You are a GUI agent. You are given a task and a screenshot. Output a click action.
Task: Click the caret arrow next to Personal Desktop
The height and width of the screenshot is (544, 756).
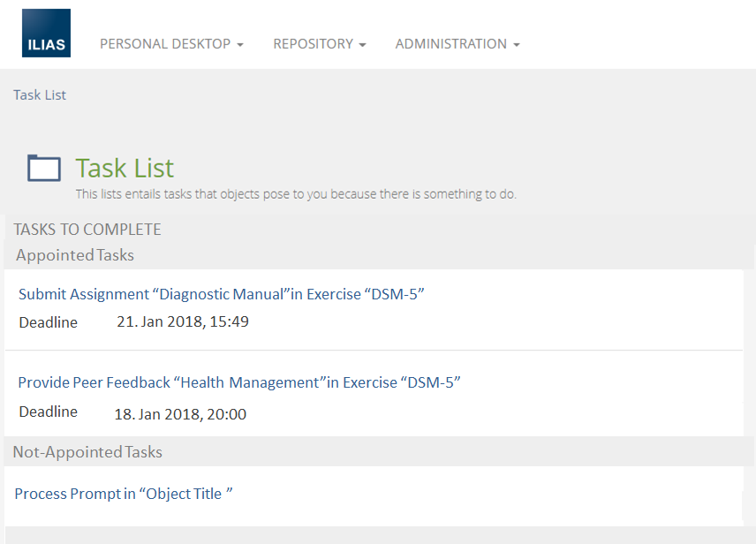click(x=240, y=45)
